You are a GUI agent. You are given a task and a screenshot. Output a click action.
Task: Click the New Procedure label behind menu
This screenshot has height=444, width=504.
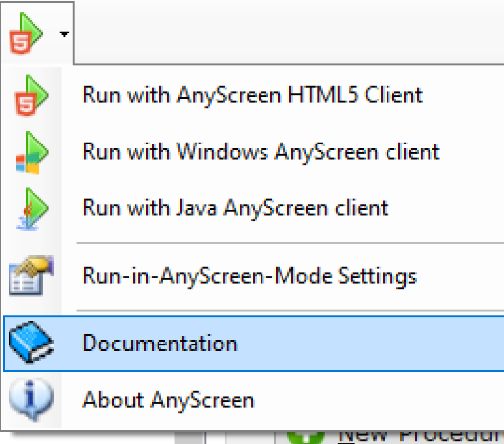[x=420, y=437]
